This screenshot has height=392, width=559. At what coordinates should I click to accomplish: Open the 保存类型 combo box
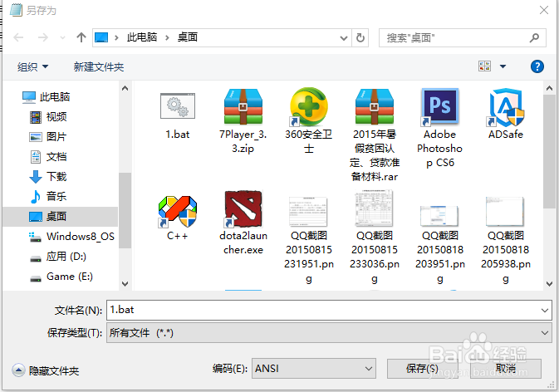pos(329,333)
